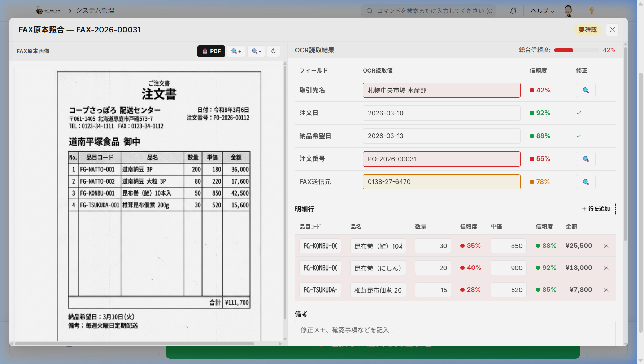This screenshot has width=644, height=364.
Task: Open magnifier for 注文番号 field correction
Action: 586,159
